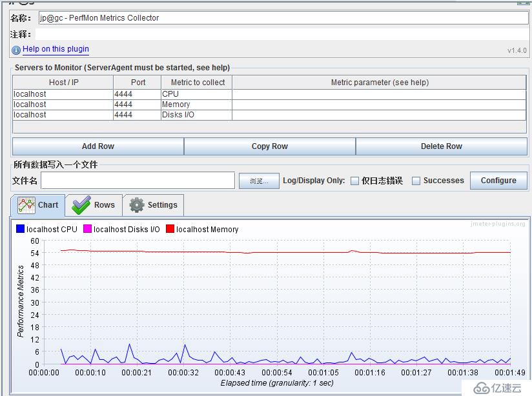532x396 pixels.
Task: Click the Performance Metrics axis title
Action: pos(21,301)
